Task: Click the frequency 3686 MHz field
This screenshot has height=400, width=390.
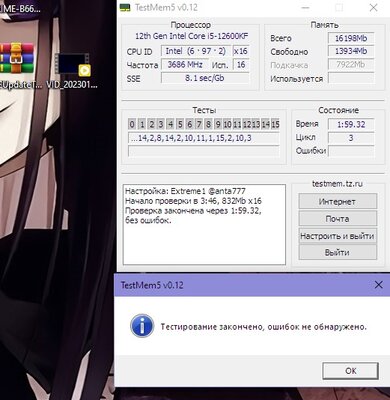Action: (x=185, y=64)
